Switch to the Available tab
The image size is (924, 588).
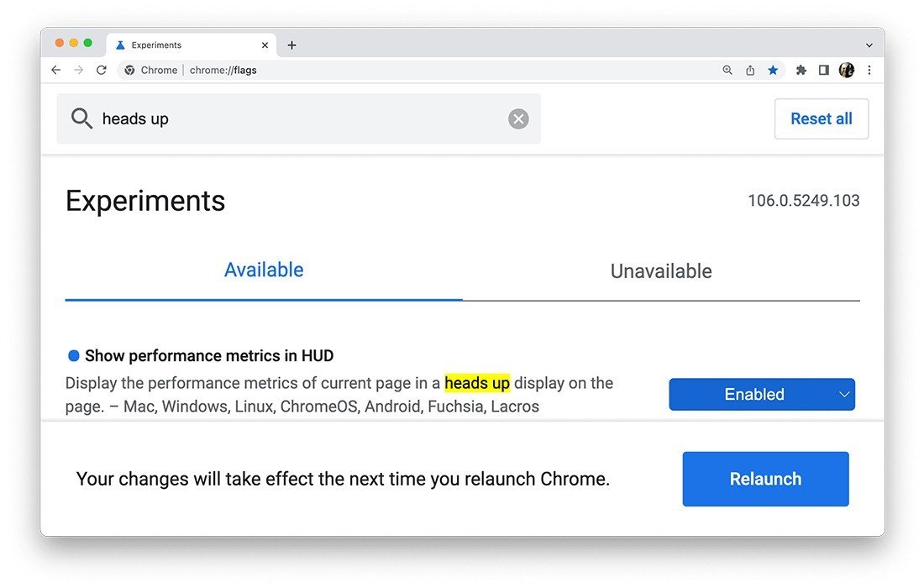[x=264, y=270]
